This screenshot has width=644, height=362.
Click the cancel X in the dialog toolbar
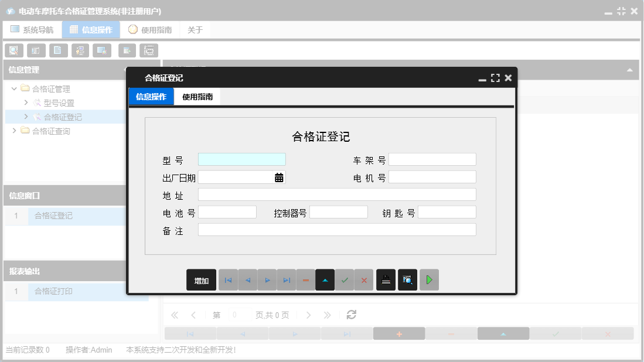(x=364, y=279)
